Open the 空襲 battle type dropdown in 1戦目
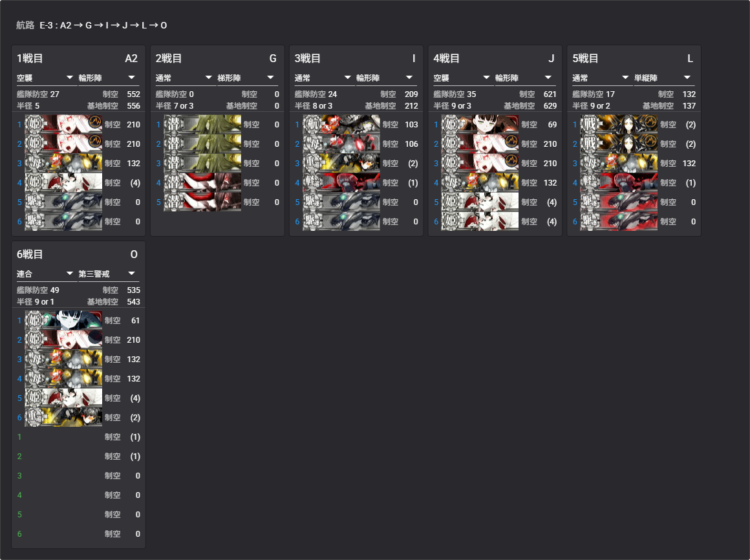Viewport: 750px width, 560px height. coord(47,78)
